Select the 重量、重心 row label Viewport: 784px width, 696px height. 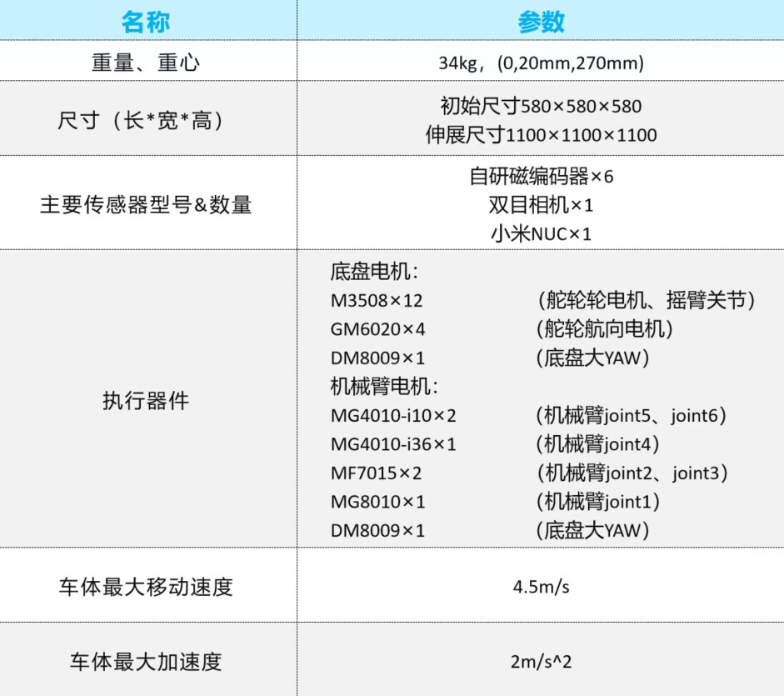pos(146,63)
